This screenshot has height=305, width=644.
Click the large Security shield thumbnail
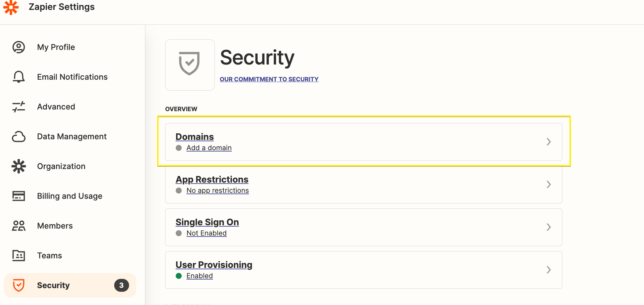point(190,65)
